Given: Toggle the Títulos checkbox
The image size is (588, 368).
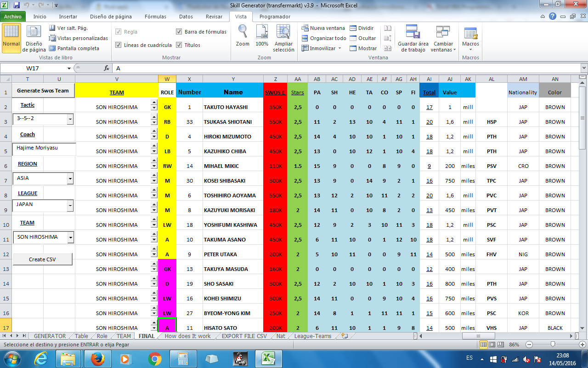Looking at the screenshot, I should tap(179, 45).
